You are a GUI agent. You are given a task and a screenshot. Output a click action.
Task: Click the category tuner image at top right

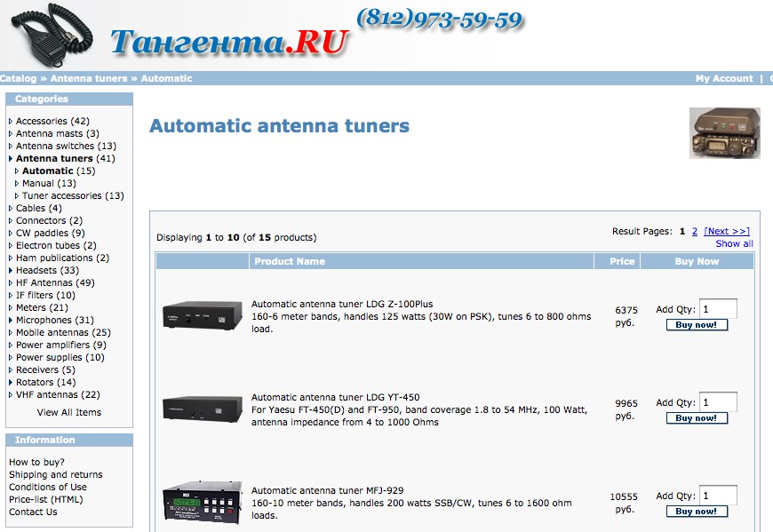coord(724,133)
